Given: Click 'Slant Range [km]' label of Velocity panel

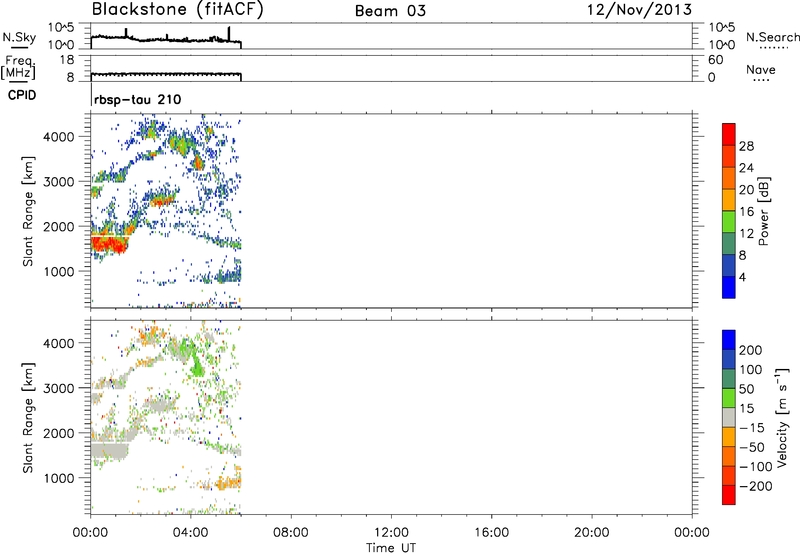Looking at the screenshot, I should pyautogui.click(x=28, y=418).
